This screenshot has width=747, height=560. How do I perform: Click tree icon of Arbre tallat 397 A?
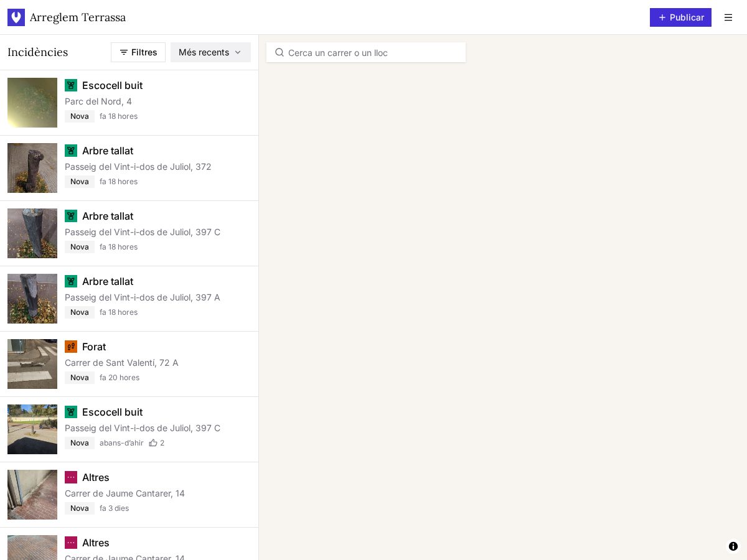(x=71, y=281)
